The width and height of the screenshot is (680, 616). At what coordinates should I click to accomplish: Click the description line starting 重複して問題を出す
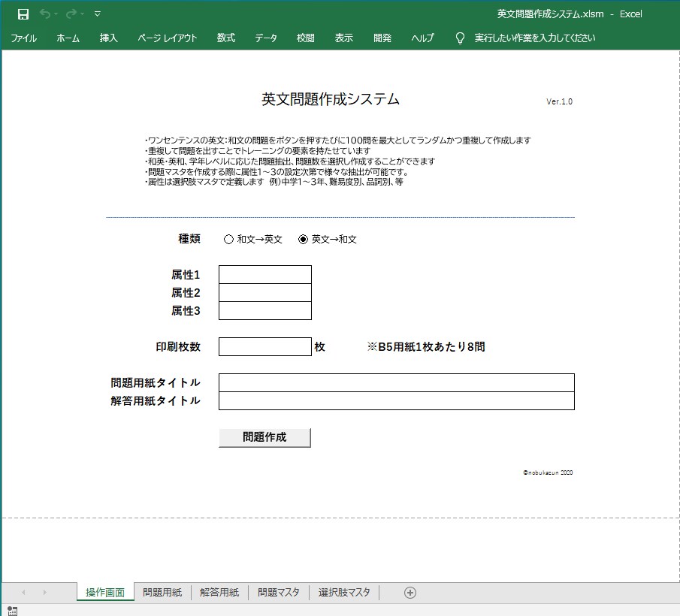[x=258, y=151]
